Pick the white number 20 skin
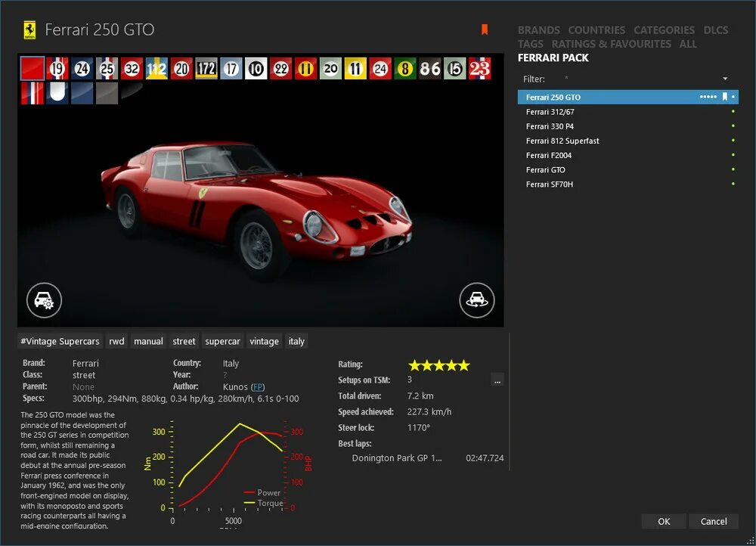The image size is (756, 546). [330, 69]
